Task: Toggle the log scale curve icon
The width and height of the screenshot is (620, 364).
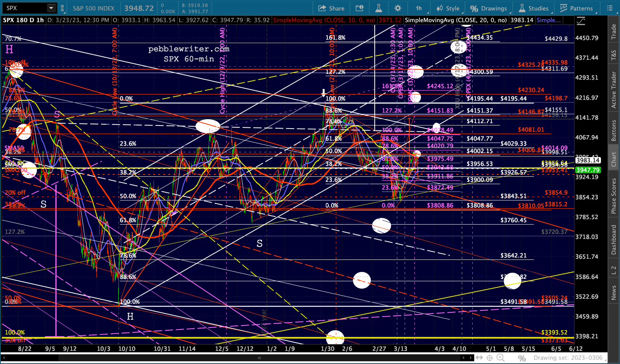Action: [x=581, y=21]
